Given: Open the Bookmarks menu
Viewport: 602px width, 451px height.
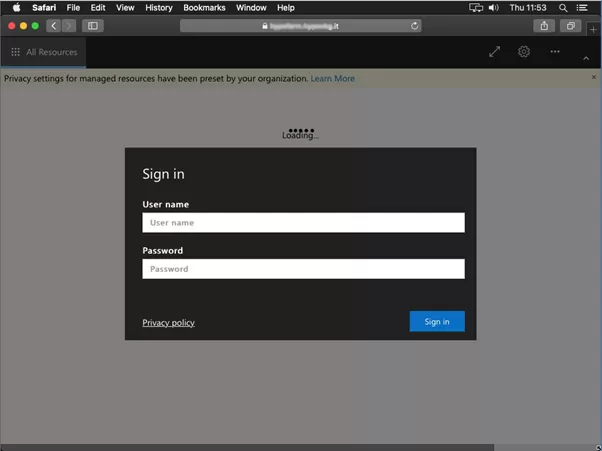Looking at the screenshot, I should pos(204,7).
